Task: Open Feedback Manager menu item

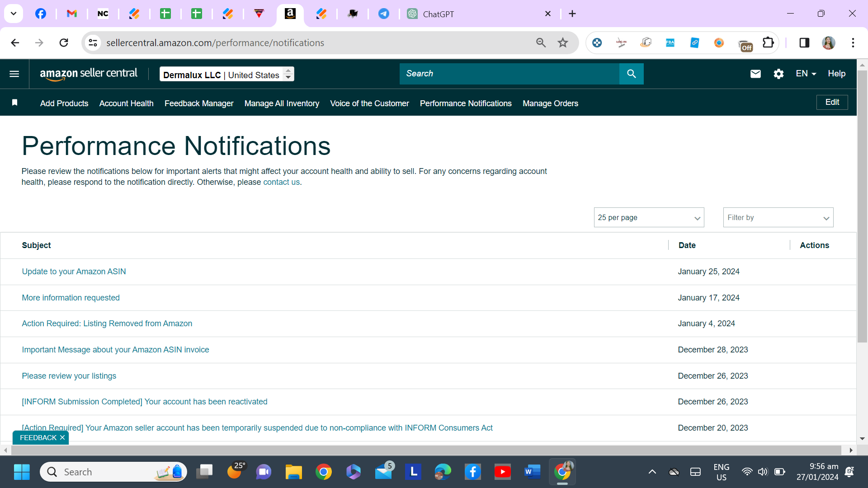Action: (199, 103)
